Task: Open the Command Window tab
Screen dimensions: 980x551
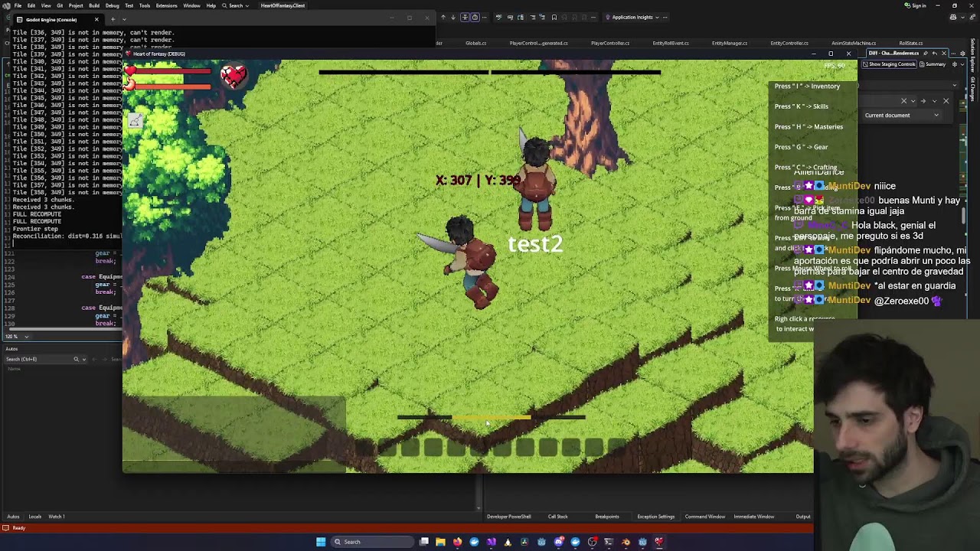Action: point(705,517)
